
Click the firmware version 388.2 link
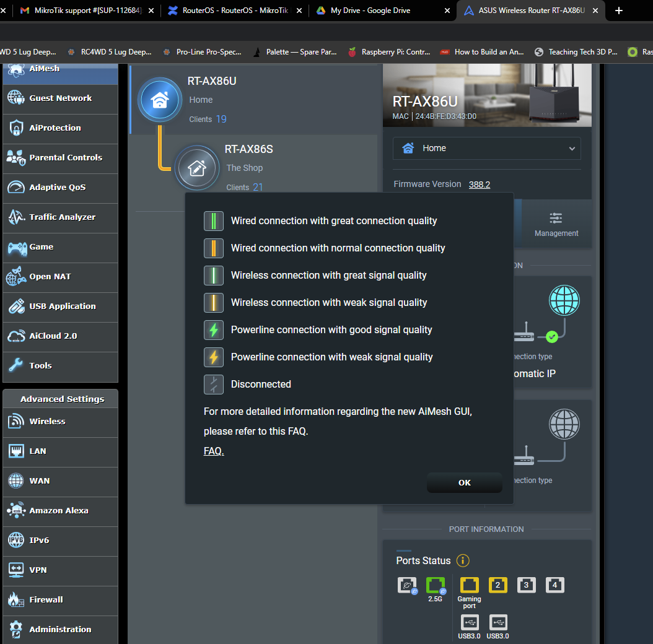pos(480,185)
